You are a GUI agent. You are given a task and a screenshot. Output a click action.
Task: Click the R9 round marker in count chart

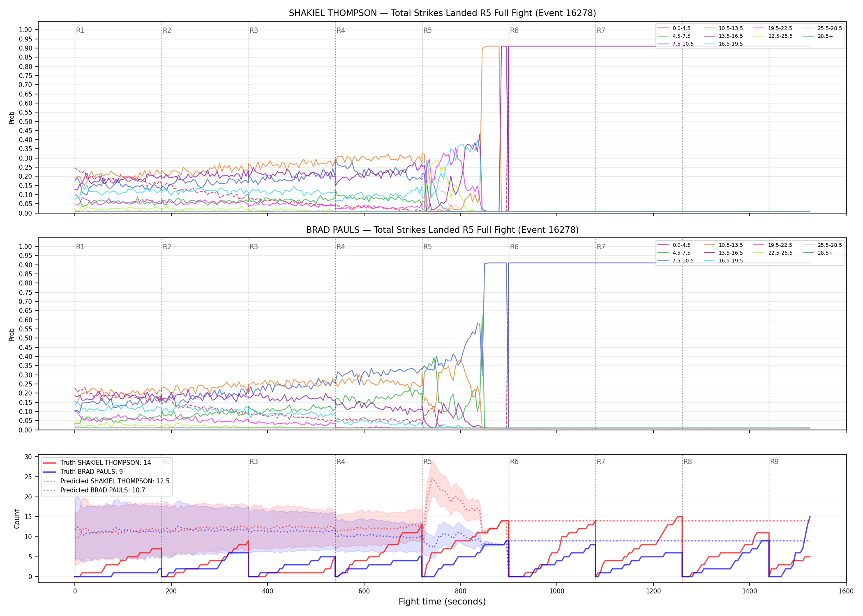coord(774,462)
